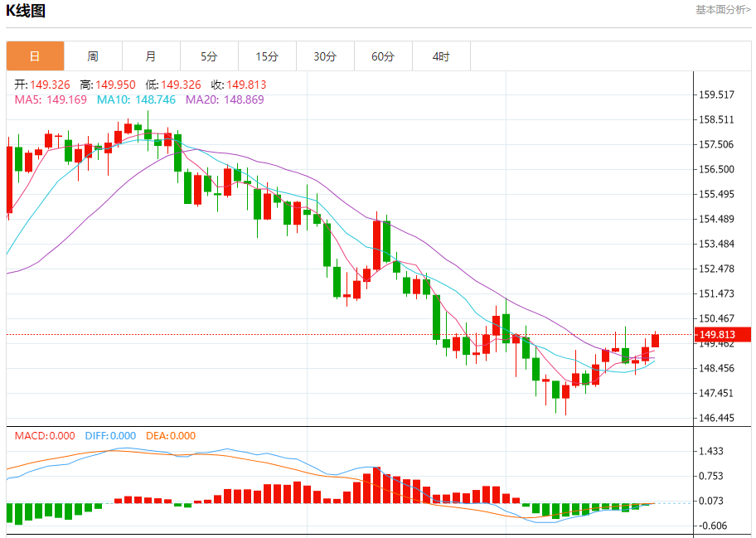
Task: Open the 15分 interval tab
Action: pos(267,56)
